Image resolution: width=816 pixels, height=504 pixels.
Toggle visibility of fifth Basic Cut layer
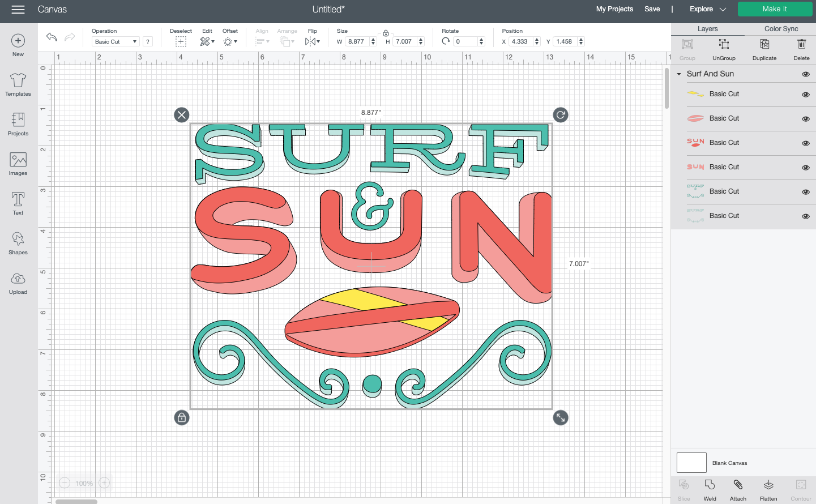click(805, 192)
